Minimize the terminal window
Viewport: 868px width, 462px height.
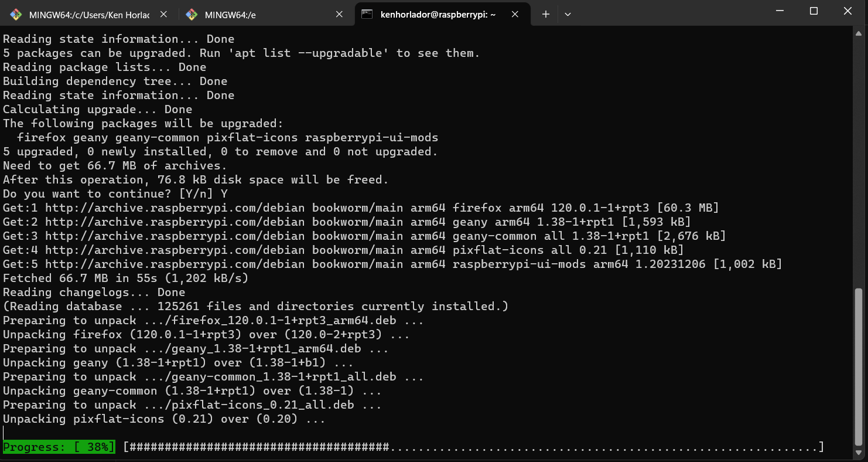click(780, 11)
